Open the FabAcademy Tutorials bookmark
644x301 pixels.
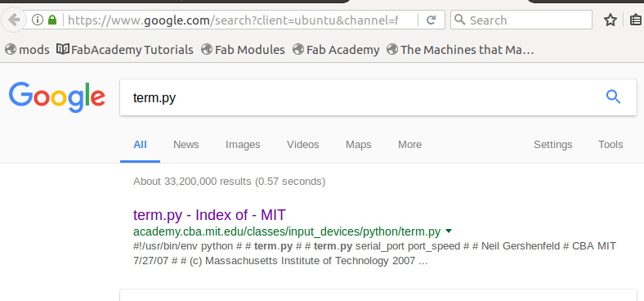click(125, 50)
